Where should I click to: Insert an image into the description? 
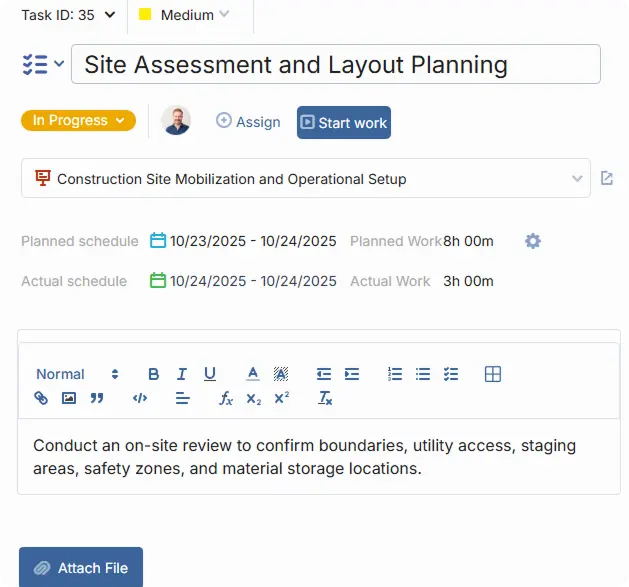[x=69, y=398]
